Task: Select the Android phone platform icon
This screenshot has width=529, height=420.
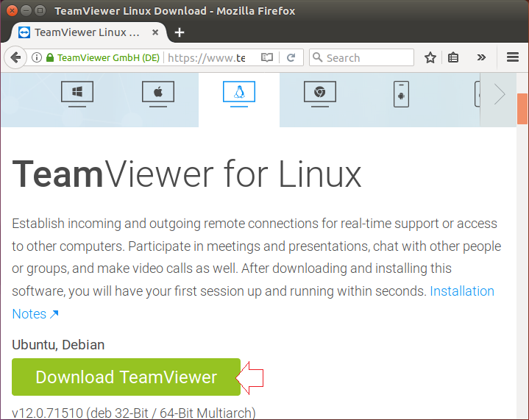Action: (x=401, y=94)
